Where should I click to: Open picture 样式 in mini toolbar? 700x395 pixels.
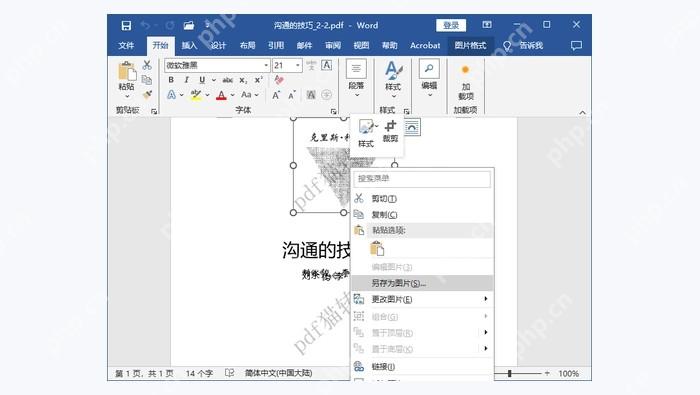point(366,133)
